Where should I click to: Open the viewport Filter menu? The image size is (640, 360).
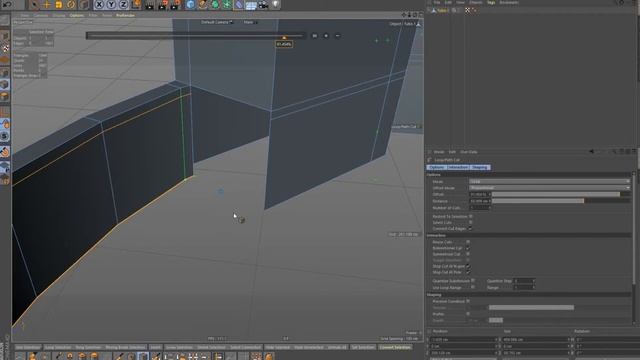click(x=93, y=16)
